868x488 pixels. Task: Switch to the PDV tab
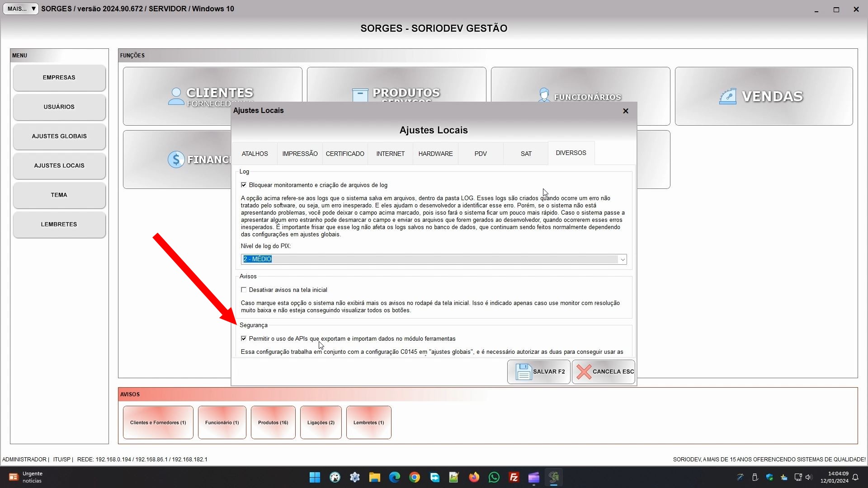pos(481,154)
